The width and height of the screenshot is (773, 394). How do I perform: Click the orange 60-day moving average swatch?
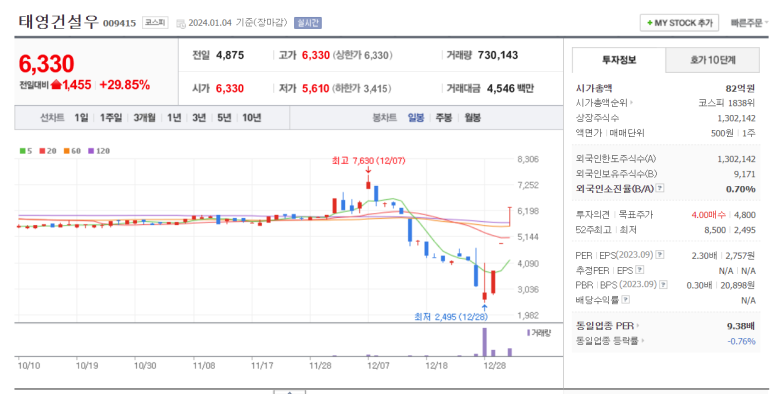pos(67,151)
